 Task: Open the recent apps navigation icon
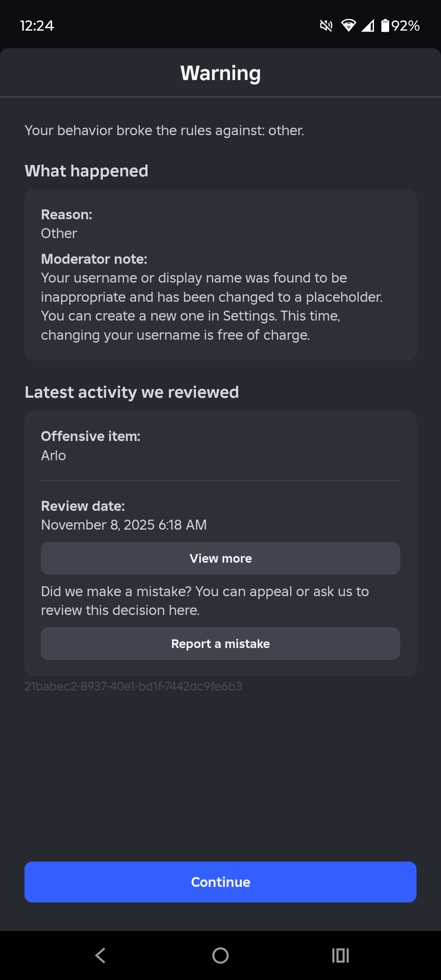coord(340,955)
